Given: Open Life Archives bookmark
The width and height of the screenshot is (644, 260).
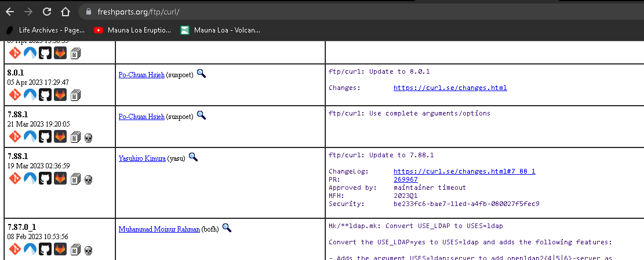Looking at the screenshot, I should pyautogui.click(x=45, y=30).
